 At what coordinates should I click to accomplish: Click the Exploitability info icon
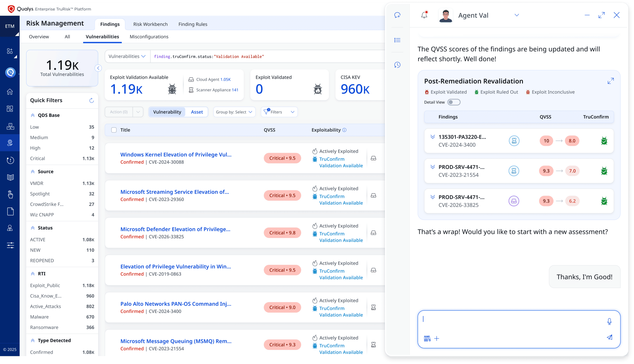344,130
